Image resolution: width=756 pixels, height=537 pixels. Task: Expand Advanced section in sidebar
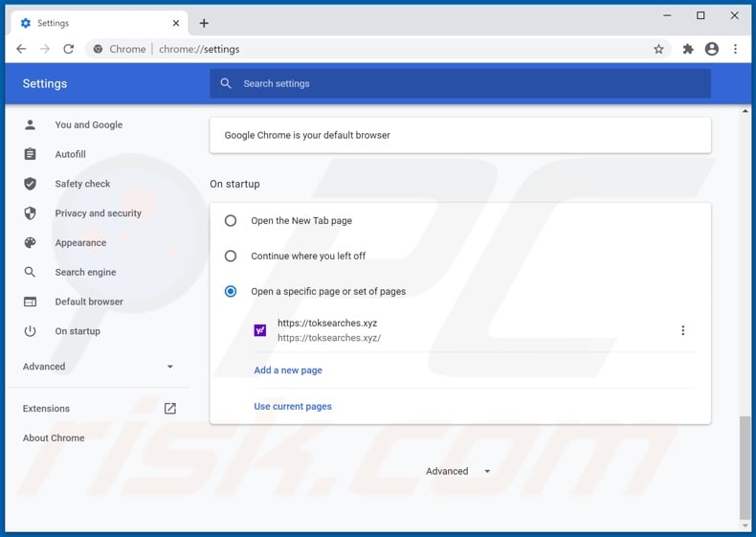(98, 367)
